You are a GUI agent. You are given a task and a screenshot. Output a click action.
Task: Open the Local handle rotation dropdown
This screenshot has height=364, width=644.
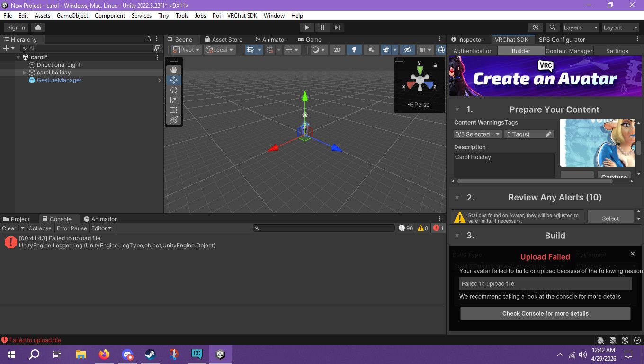(x=220, y=50)
